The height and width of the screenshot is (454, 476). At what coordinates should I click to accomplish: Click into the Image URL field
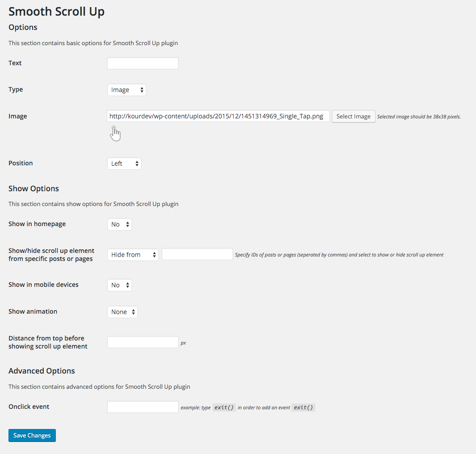[218, 116]
